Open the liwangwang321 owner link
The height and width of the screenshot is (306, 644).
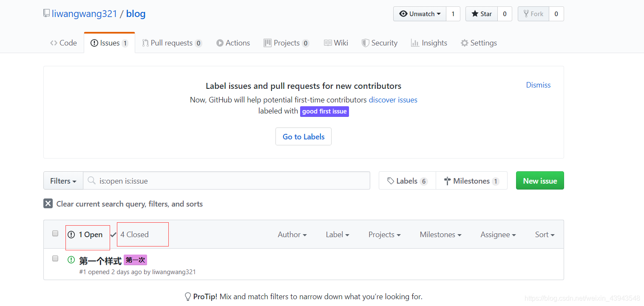point(84,14)
